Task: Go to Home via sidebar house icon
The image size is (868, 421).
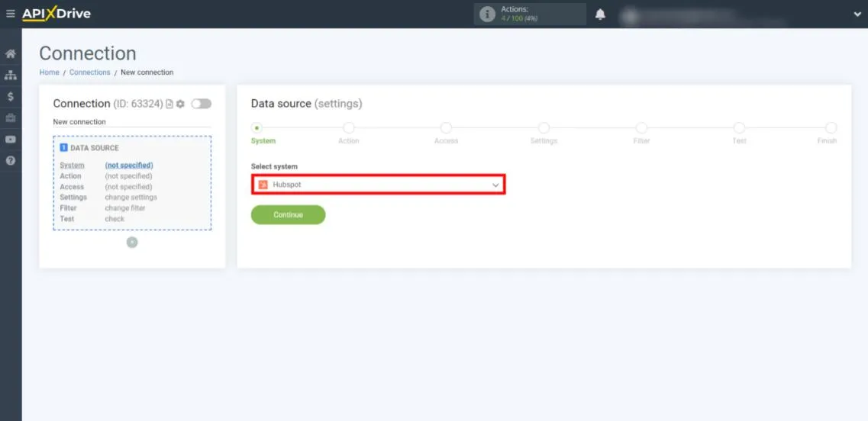Action: pos(11,54)
